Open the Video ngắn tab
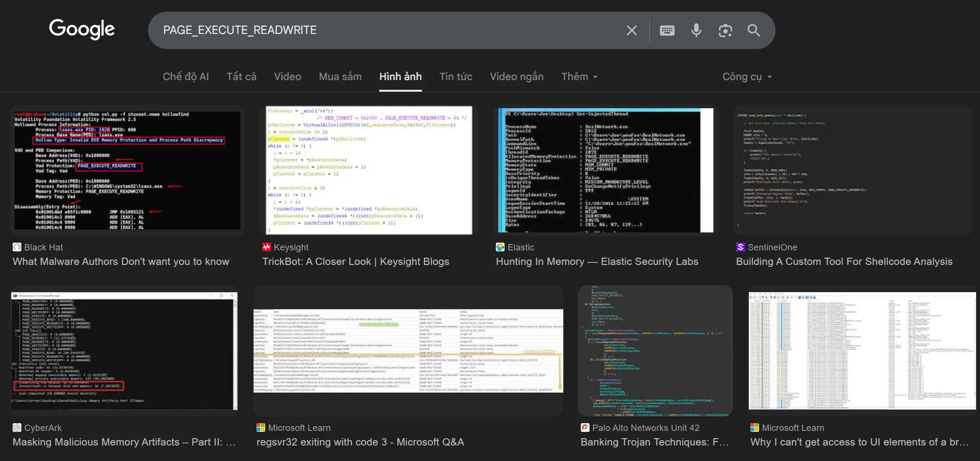 tap(516, 77)
